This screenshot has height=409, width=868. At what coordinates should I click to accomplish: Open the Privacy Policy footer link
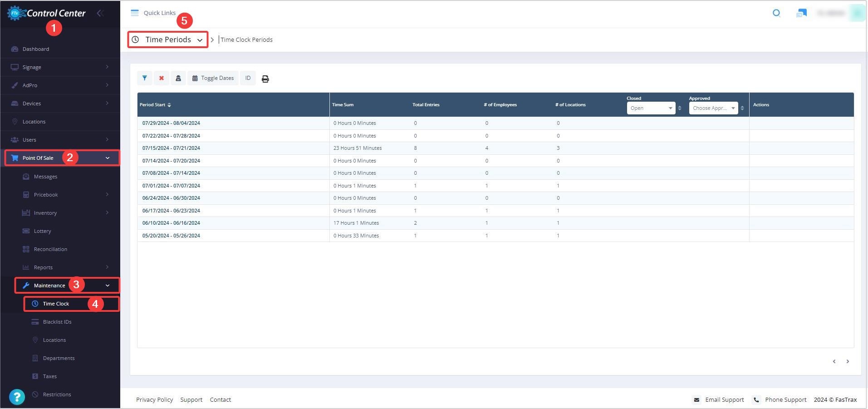point(154,399)
